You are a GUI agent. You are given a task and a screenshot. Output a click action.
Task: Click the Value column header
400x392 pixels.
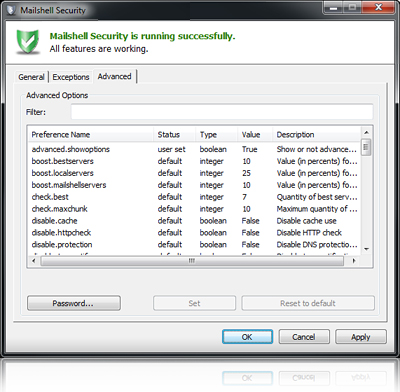click(x=255, y=135)
